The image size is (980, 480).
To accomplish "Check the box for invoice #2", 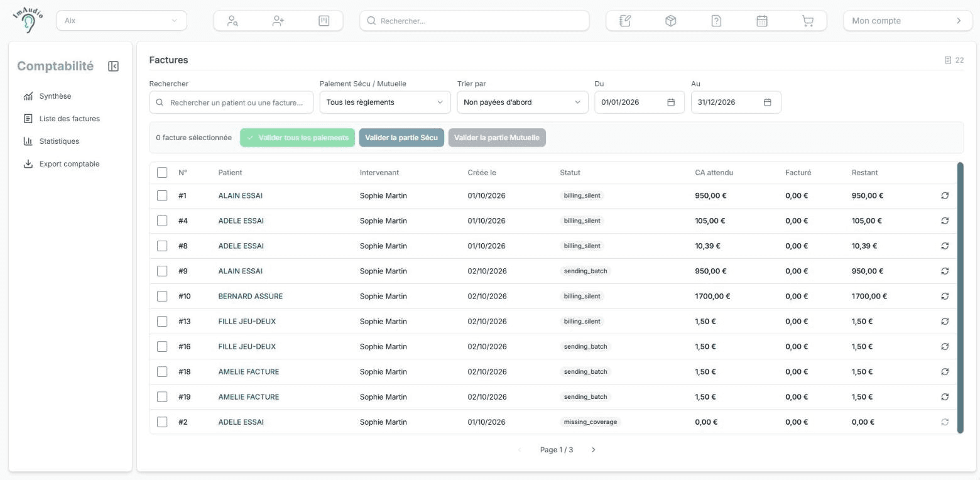I will [162, 422].
